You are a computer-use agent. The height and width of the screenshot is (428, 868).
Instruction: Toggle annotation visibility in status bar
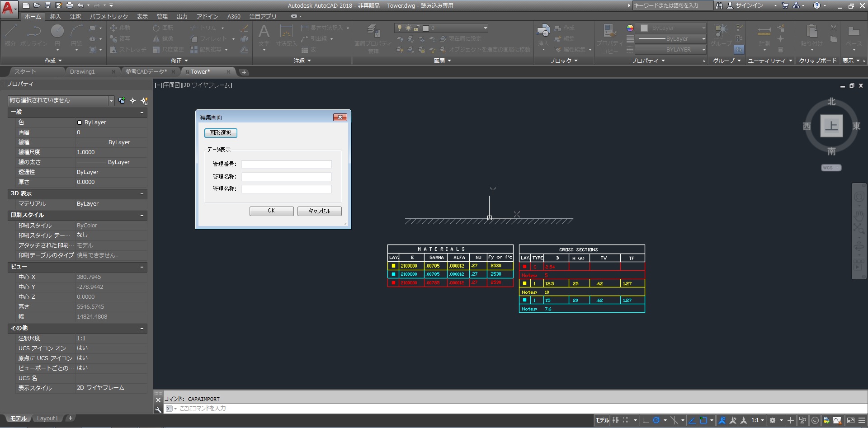pyautogui.click(x=722, y=420)
